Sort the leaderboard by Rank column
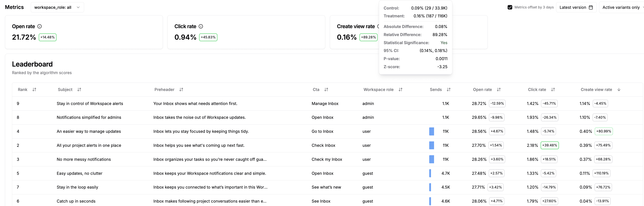The image size is (644, 206). coord(34,90)
